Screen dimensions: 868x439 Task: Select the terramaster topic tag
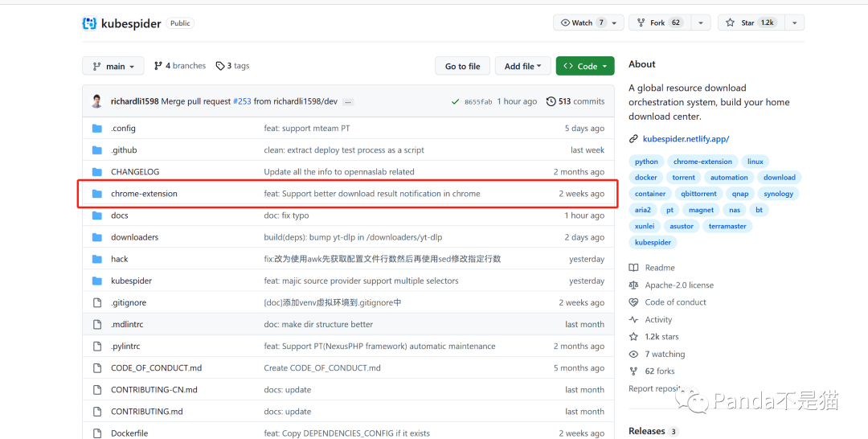[x=727, y=226]
